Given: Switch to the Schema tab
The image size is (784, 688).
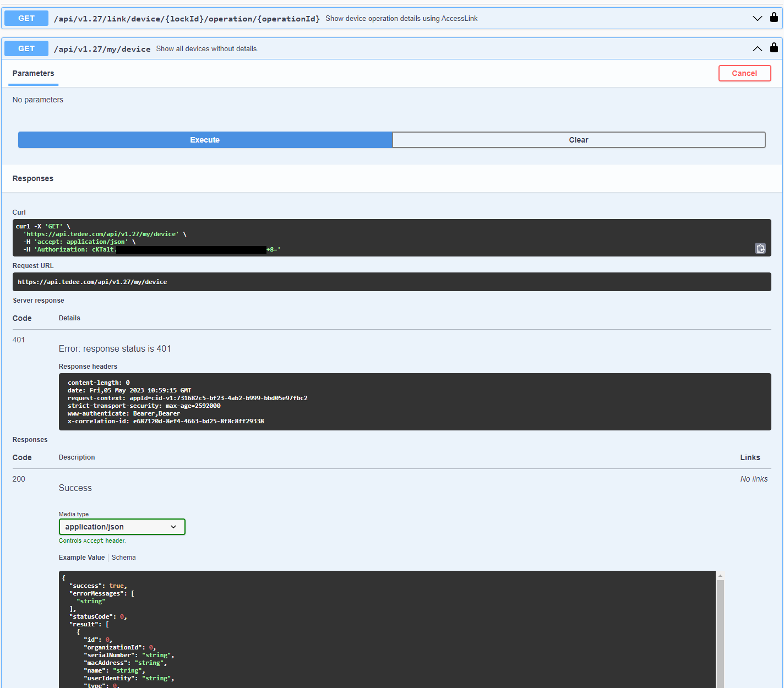Looking at the screenshot, I should (123, 558).
